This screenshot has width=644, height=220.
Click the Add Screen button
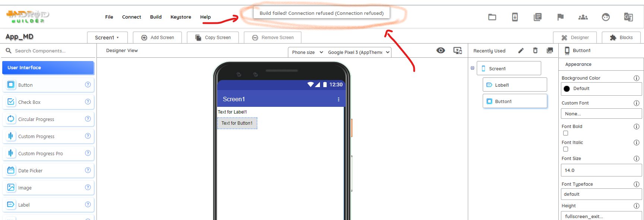click(x=157, y=38)
